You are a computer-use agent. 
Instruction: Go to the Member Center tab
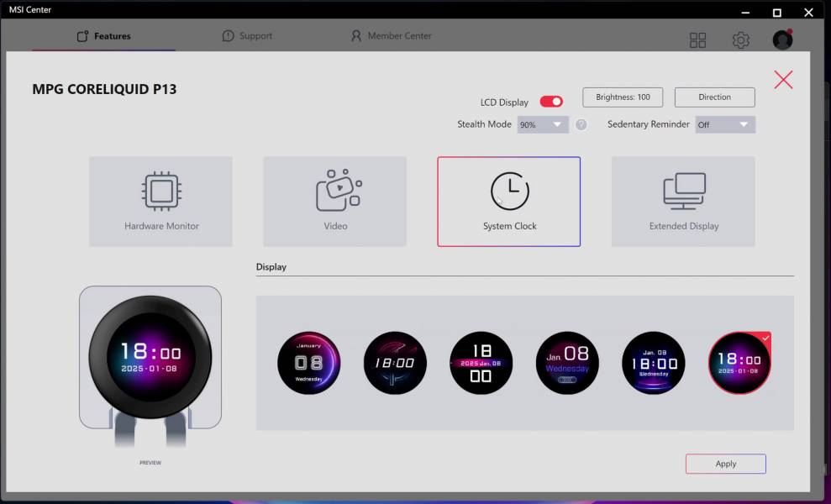pyautogui.click(x=391, y=36)
